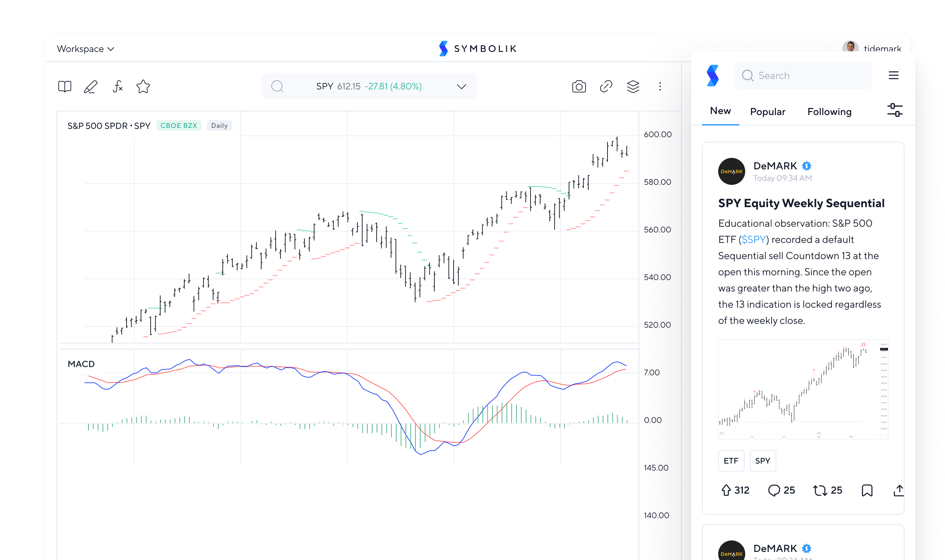Screen dimensions: 945x560
Task: Open the SPY Equity Weekly Sequential title
Action: coord(801,203)
